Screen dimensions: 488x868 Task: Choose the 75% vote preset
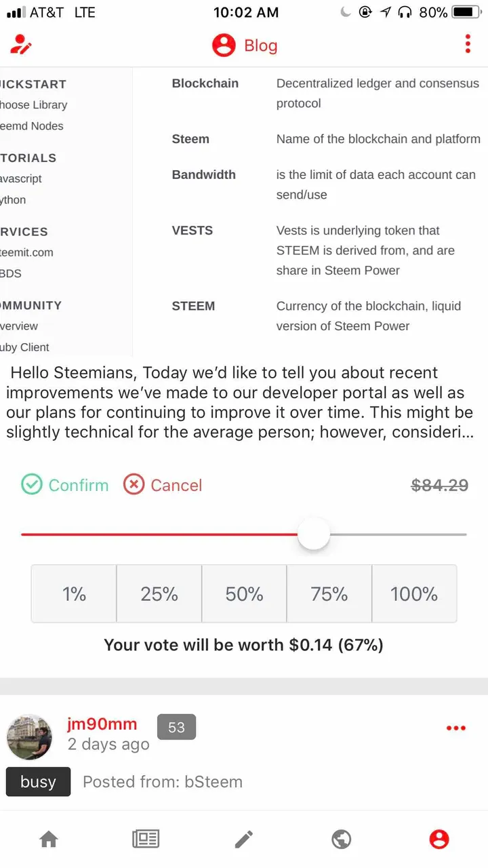(329, 594)
